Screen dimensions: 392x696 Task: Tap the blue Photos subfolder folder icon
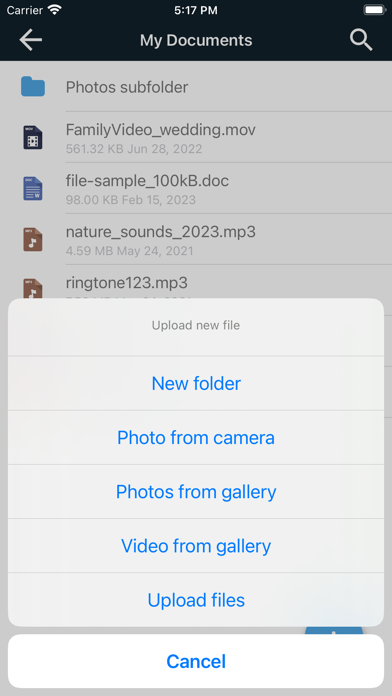pos(33,87)
